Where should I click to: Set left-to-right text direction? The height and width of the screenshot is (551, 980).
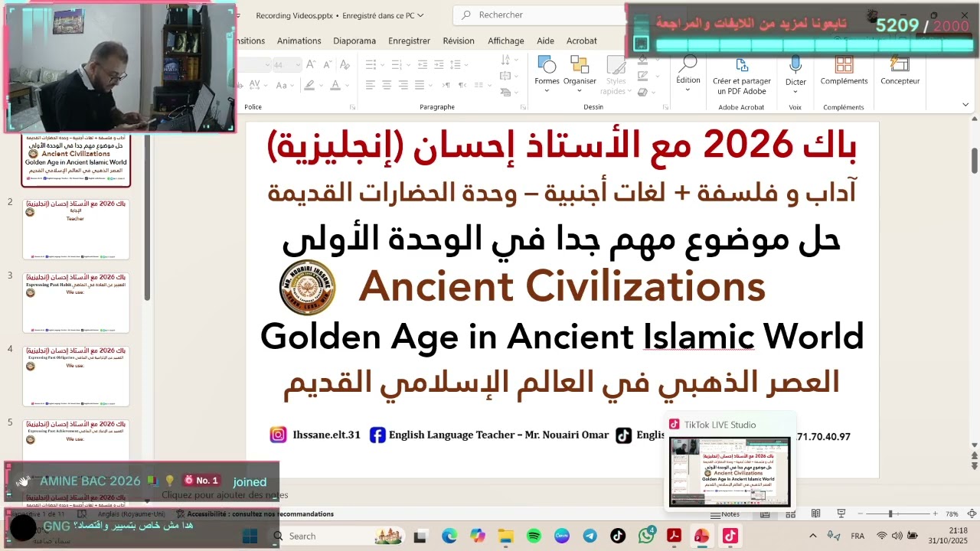click(x=446, y=84)
